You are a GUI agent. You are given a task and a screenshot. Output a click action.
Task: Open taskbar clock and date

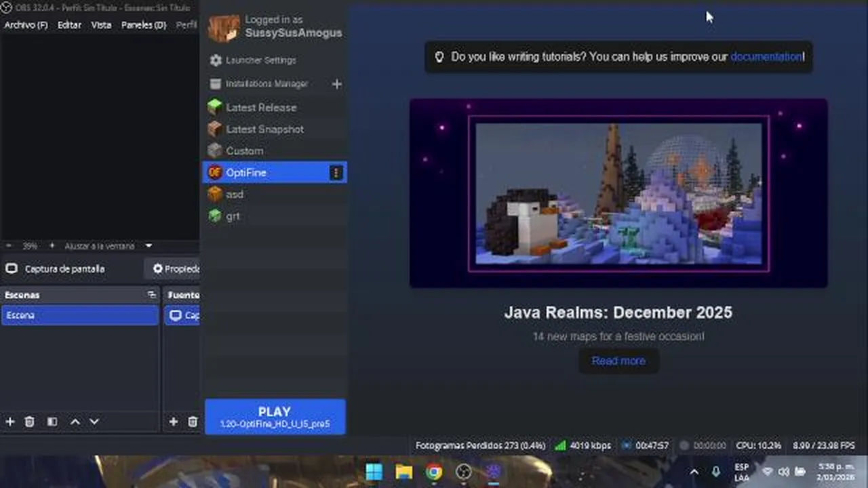click(837, 472)
